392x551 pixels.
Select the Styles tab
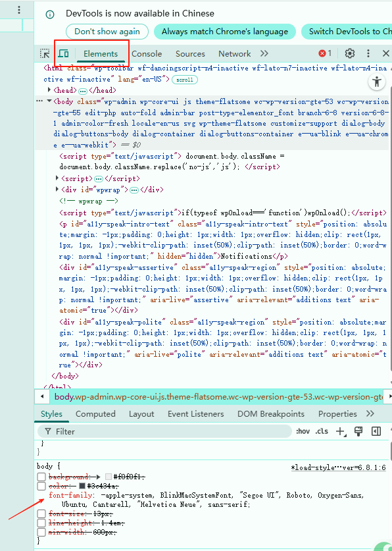pos(51,414)
